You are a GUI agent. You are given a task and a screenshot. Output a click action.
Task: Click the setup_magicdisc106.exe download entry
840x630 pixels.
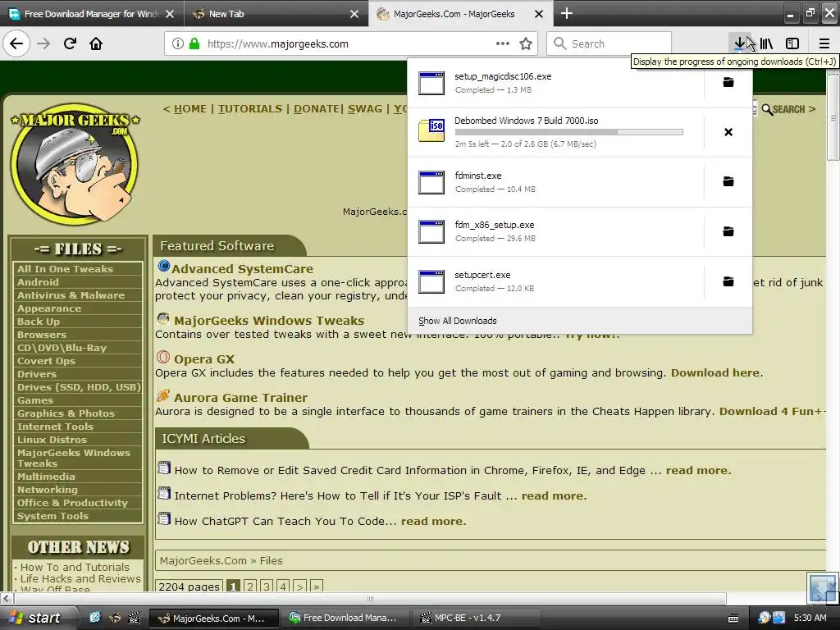(555, 83)
